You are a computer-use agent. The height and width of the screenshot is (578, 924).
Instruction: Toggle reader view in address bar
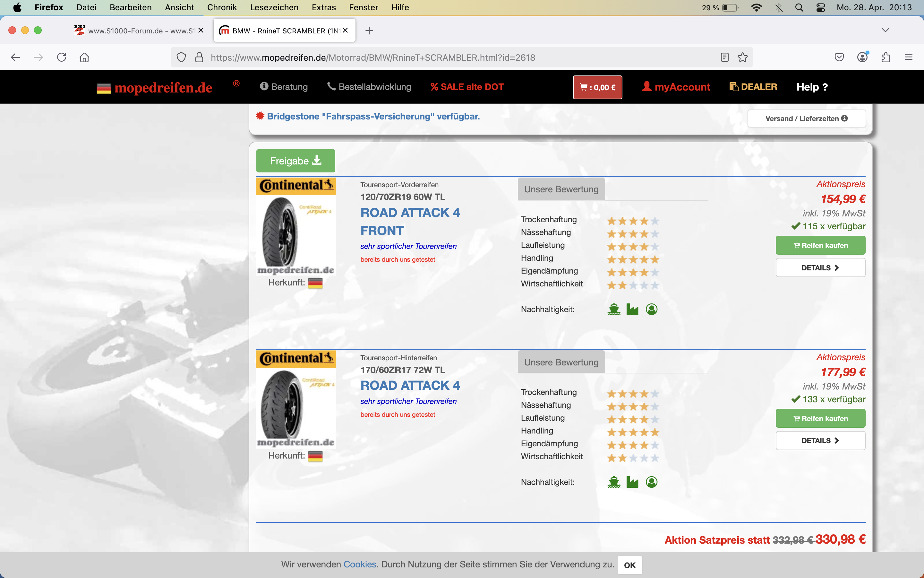(x=725, y=57)
